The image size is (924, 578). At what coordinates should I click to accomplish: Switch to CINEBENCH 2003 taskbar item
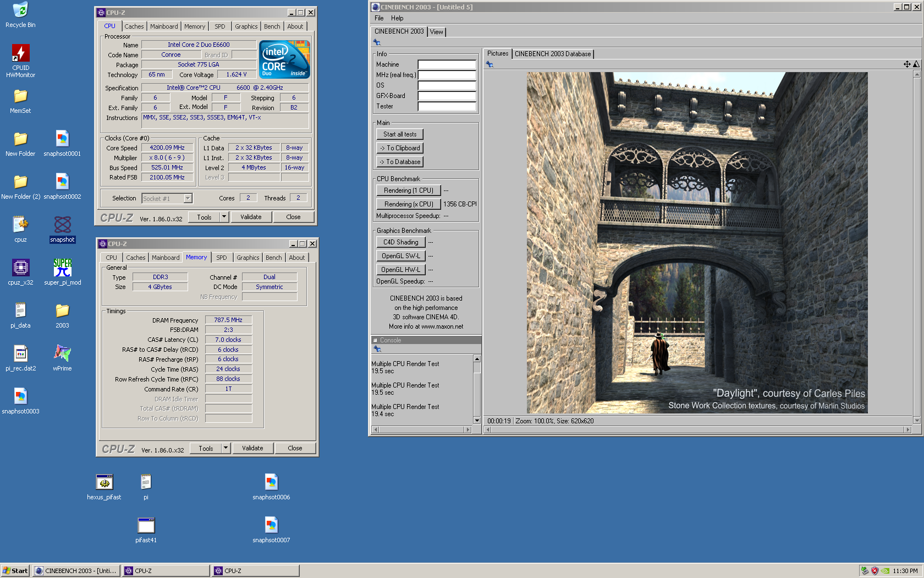(76, 571)
